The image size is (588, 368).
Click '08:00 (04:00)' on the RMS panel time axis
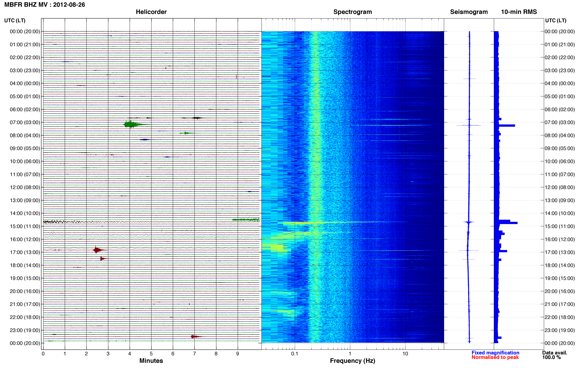pos(560,135)
